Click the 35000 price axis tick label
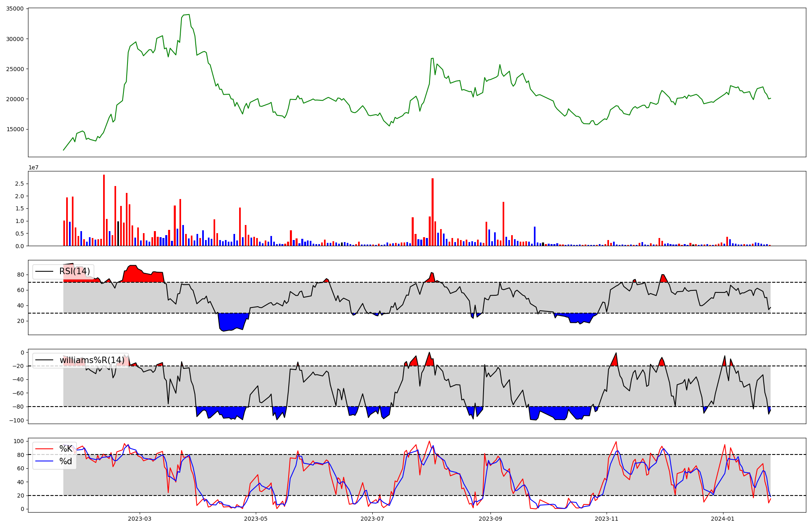This screenshot has width=812, height=528. (15, 9)
